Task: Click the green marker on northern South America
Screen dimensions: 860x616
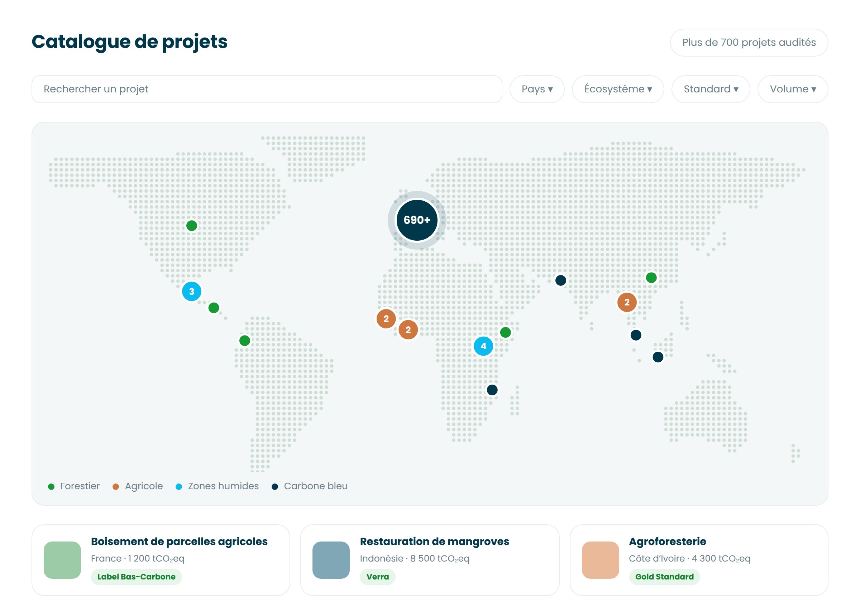Action: (x=245, y=340)
